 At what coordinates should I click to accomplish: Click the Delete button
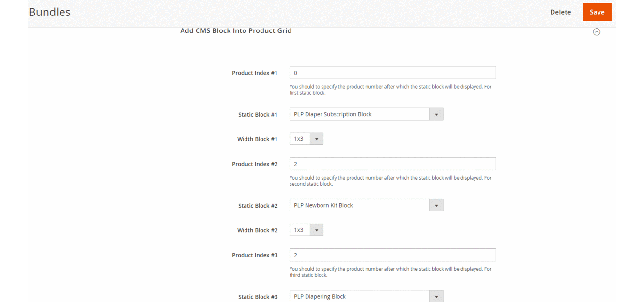pos(560,12)
